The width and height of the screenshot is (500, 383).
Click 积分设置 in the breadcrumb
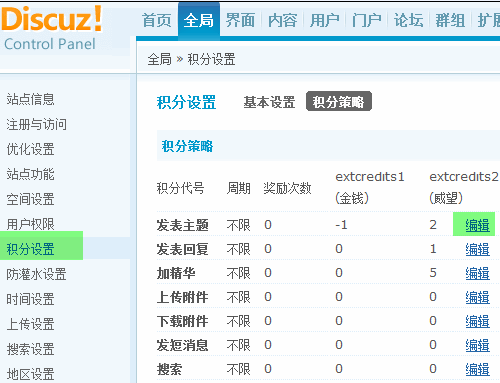(211, 59)
